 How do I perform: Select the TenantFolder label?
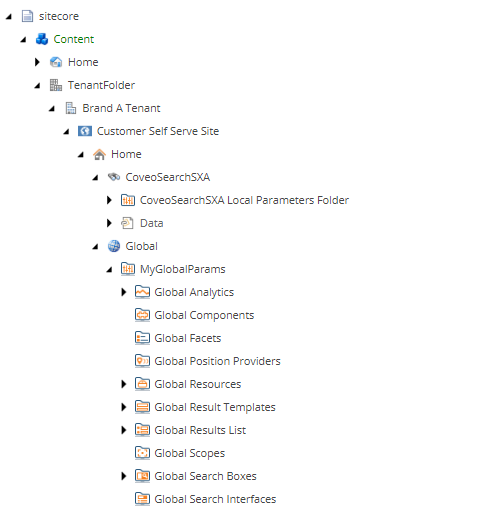(101, 85)
